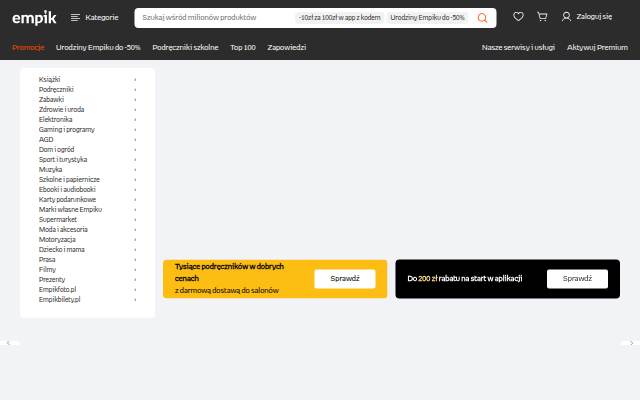The height and width of the screenshot is (400, 640).
Task: Select the Urodziny Empiku do -50% search chip
Action: (x=427, y=18)
